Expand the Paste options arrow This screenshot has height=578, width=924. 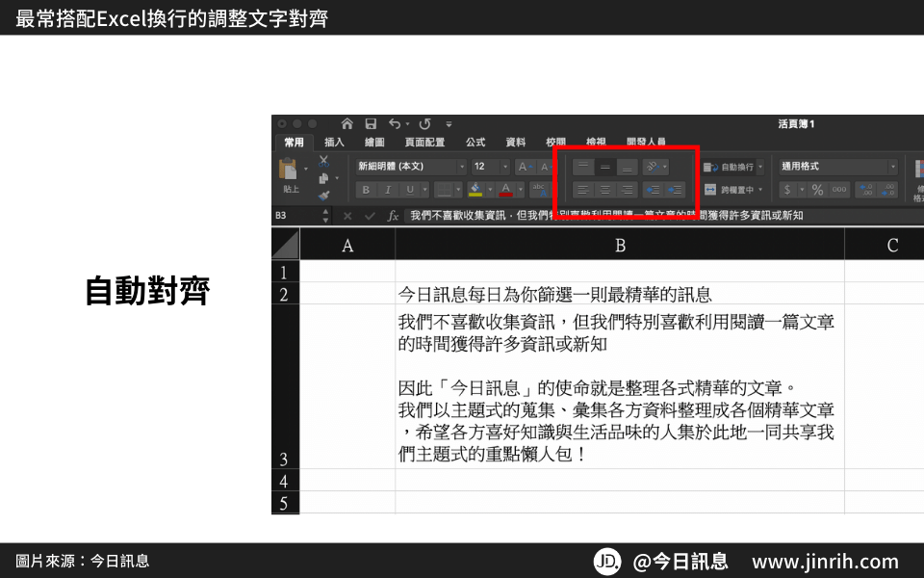pyautogui.click(x=306, y=170)
